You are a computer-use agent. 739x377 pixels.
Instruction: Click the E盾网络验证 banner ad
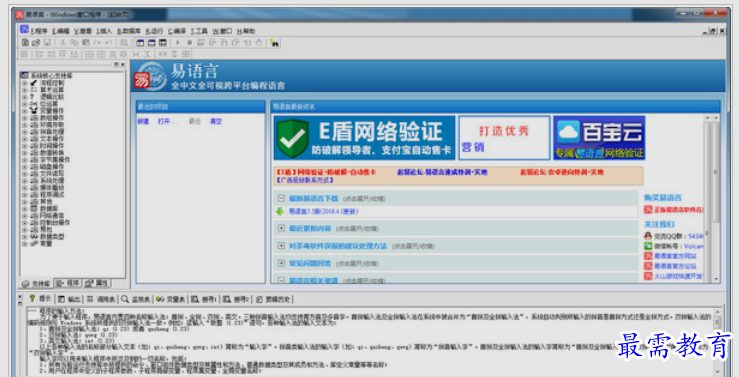364,138
